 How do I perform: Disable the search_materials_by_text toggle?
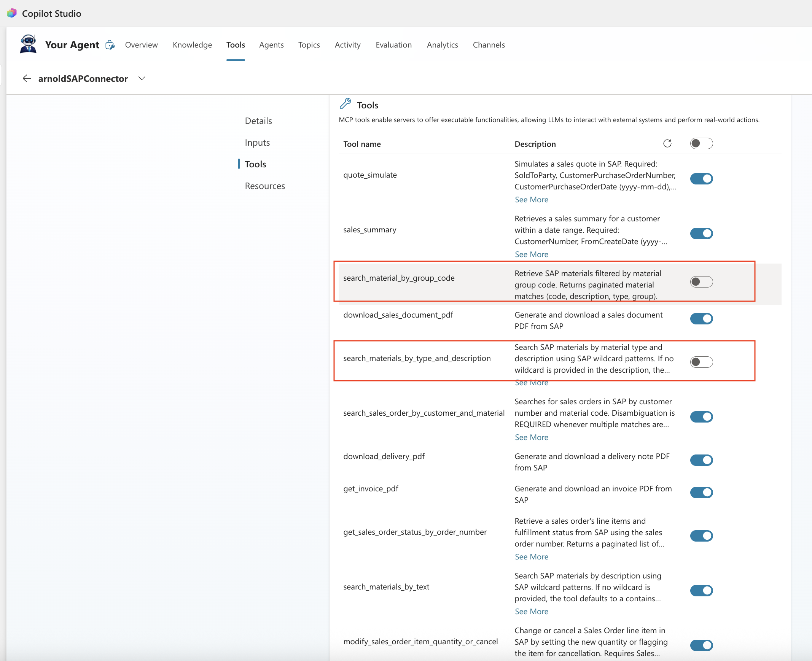pos(701,591)
